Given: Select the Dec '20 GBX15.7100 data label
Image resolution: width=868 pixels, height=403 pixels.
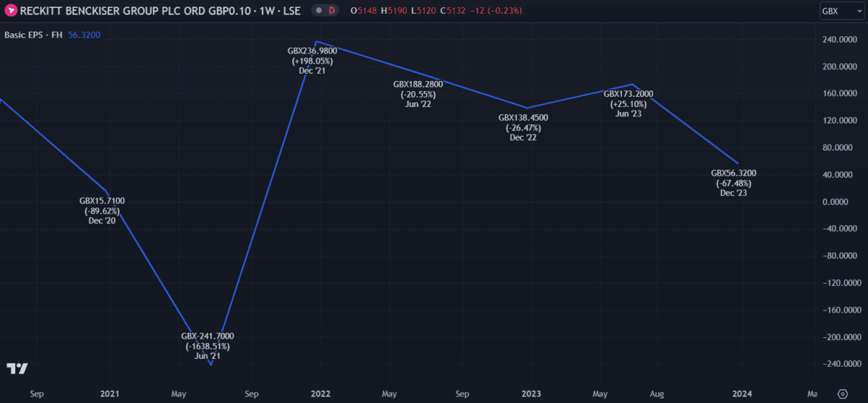Looking at the screenshot, I should click(102, 211).
